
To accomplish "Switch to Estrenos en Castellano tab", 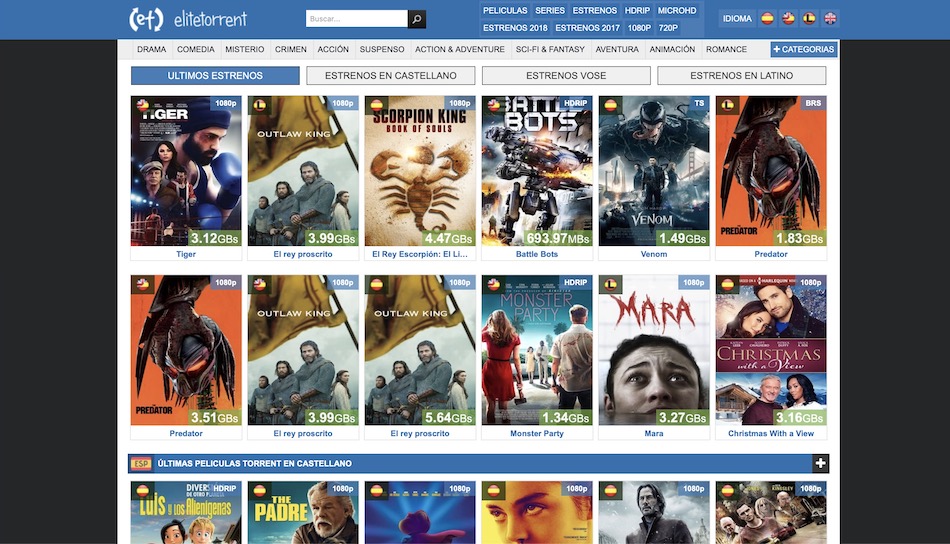I will (390, 76).
